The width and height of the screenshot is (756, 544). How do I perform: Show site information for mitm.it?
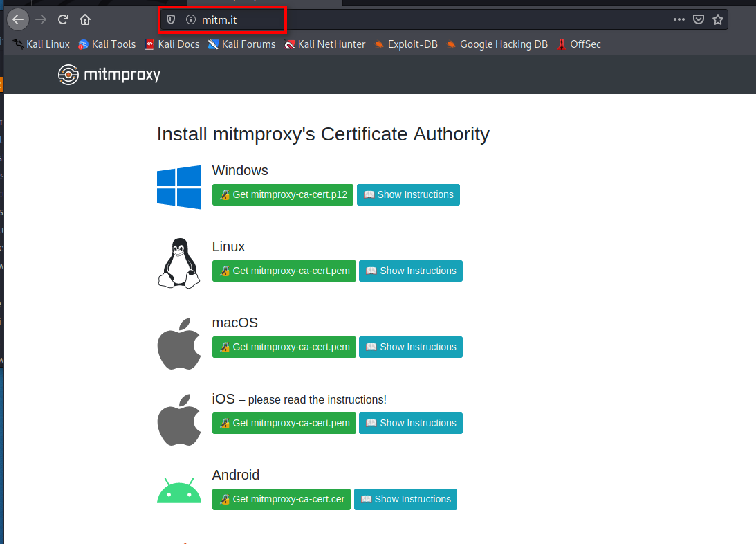(x=191, y=19)
